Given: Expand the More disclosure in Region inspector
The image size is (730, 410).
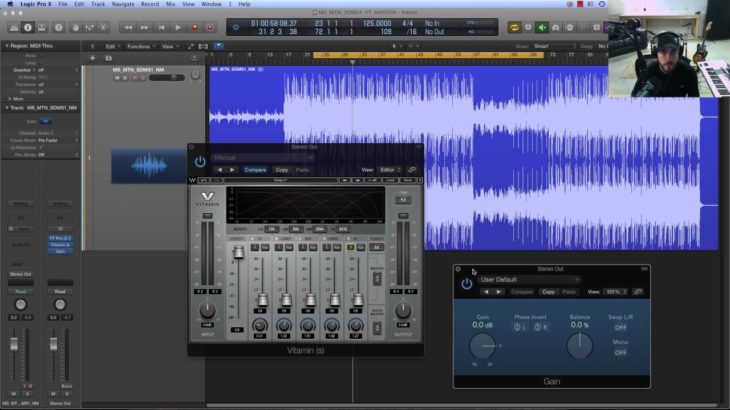Looking at the screenshot, I should click(10, 99).
